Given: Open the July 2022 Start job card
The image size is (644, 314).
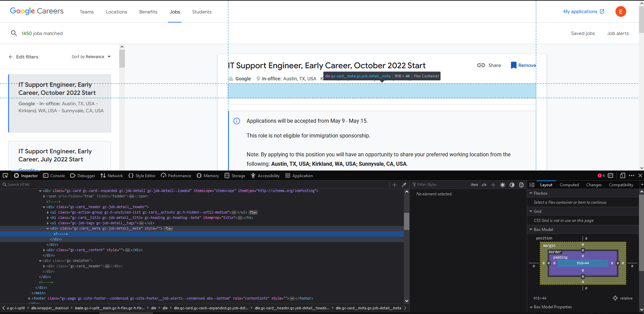Looking at the screenshot, I should tap(59, 155).
